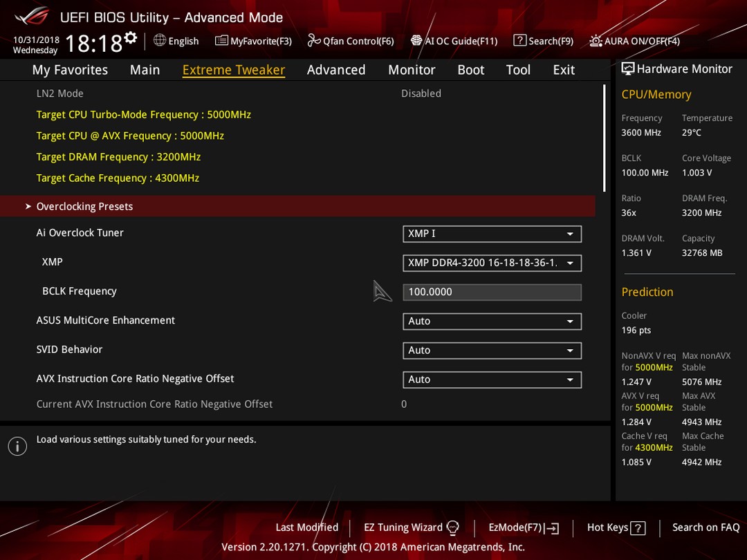Viewport: 747px width, 560px height.
Task: Click the globe English language icon
Action: pos(160,41)
